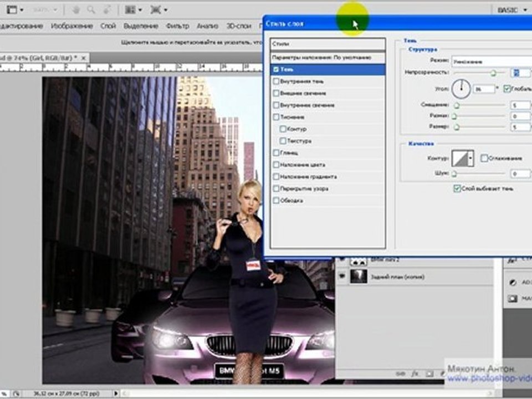Screen dimensions: 532x399
Task: Enable the Тиснение checkbox
Action: 276,117
